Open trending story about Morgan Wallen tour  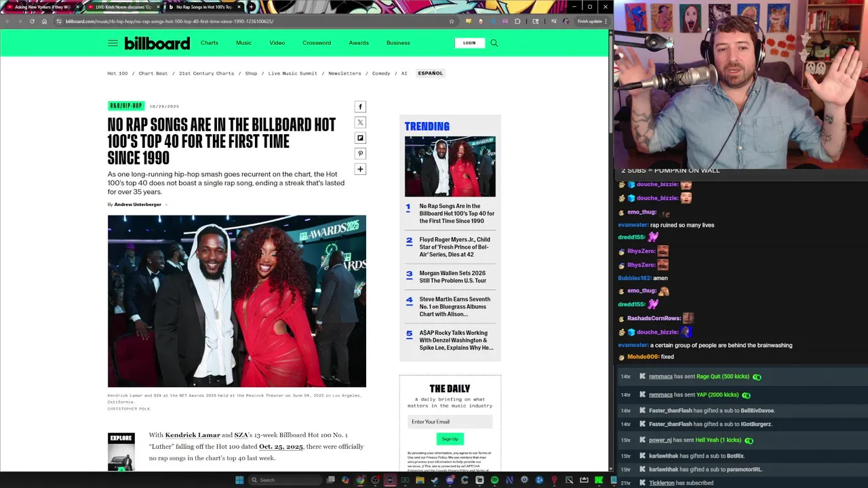click(452, 277)
